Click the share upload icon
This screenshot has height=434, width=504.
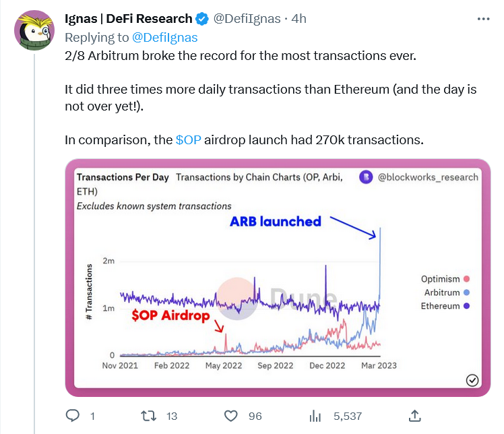pyautogui.click(x=415, y=416)
